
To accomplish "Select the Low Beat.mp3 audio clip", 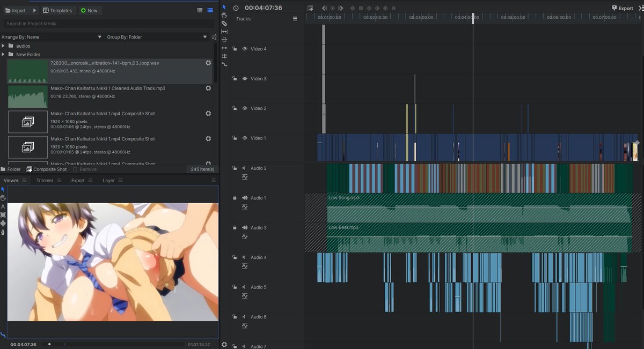I will 479,237.
